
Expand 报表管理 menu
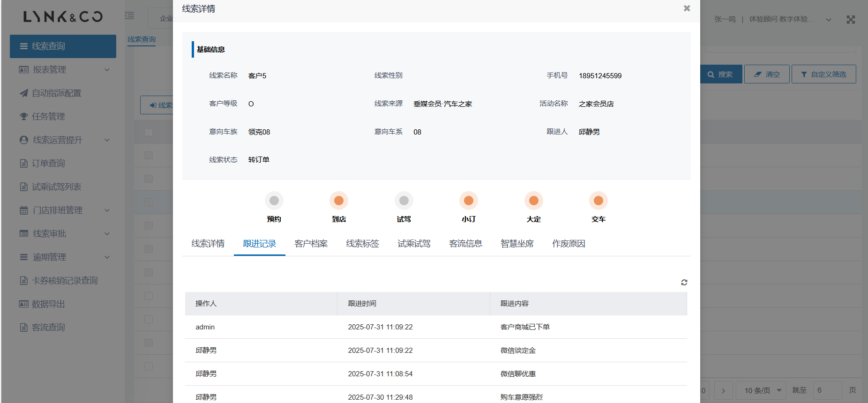[63, 70]
